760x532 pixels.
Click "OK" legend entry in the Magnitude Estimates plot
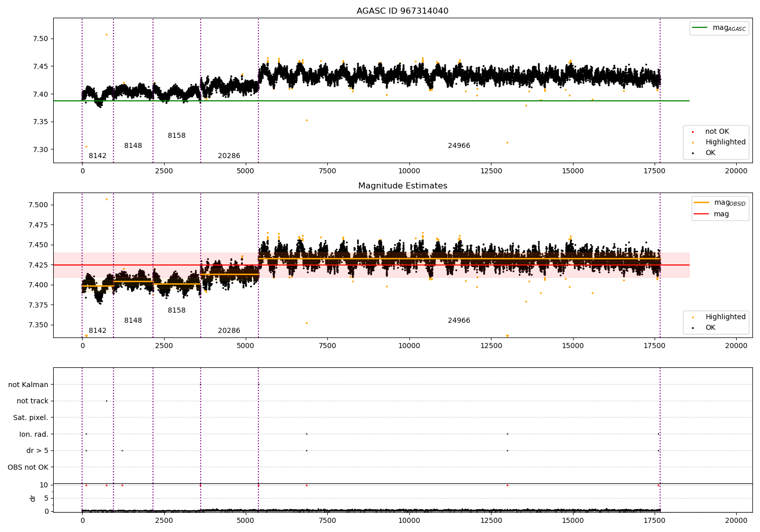704,327
